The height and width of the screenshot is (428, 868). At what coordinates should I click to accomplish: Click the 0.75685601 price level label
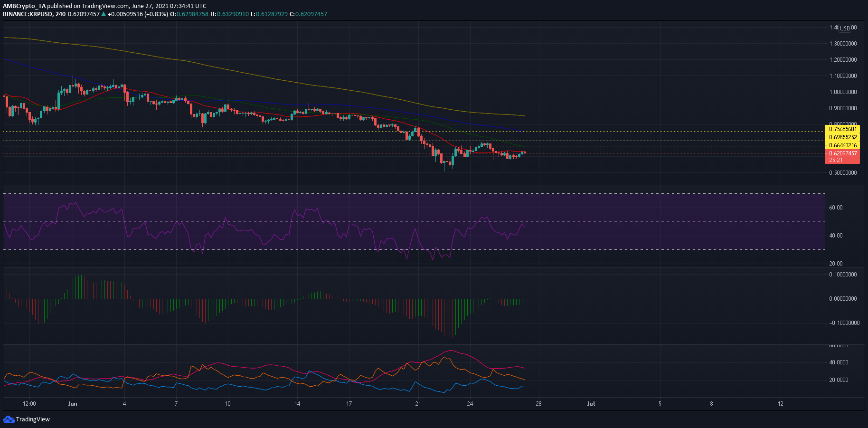(843, 129)
